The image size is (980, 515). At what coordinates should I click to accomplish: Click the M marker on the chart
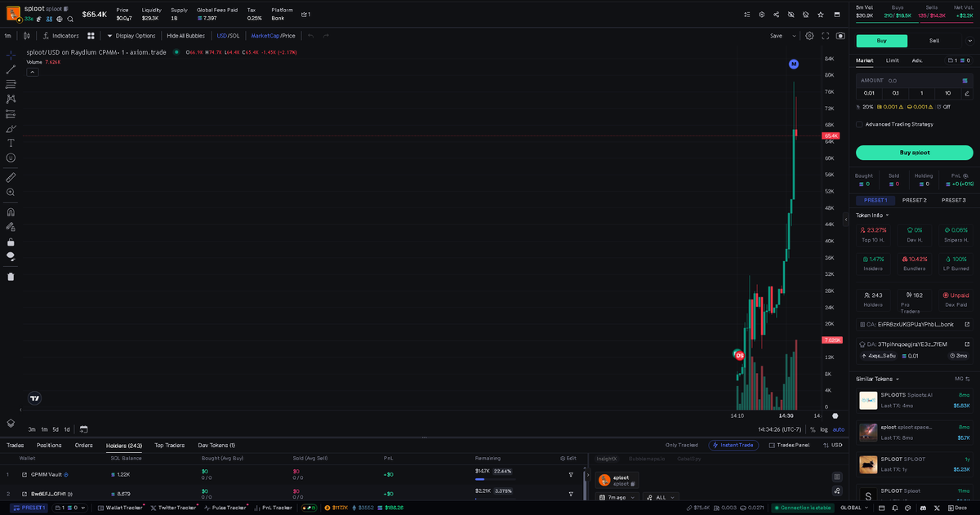point(794,64)
